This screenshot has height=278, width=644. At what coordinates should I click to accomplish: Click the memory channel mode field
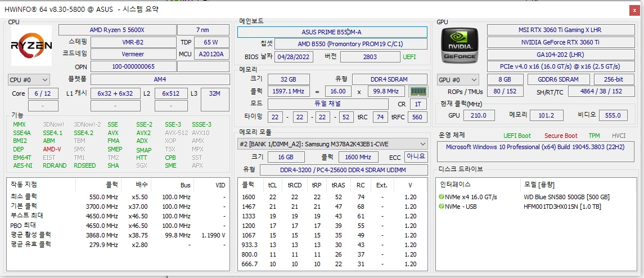[328, 104]
